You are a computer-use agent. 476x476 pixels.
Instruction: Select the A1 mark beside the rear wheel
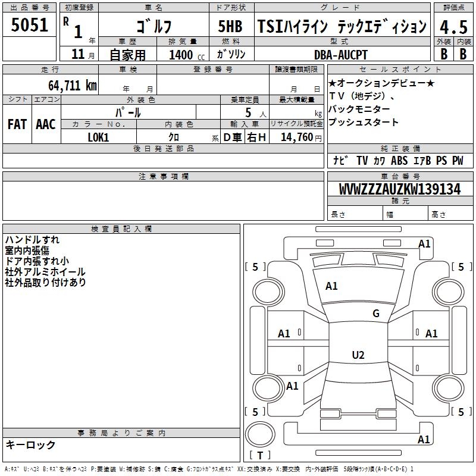[292, 386]
